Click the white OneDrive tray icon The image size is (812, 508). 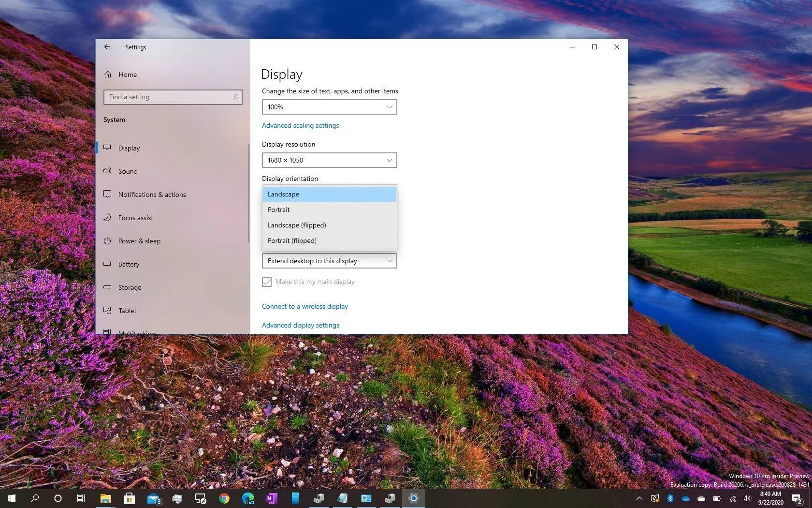(701, 498)
